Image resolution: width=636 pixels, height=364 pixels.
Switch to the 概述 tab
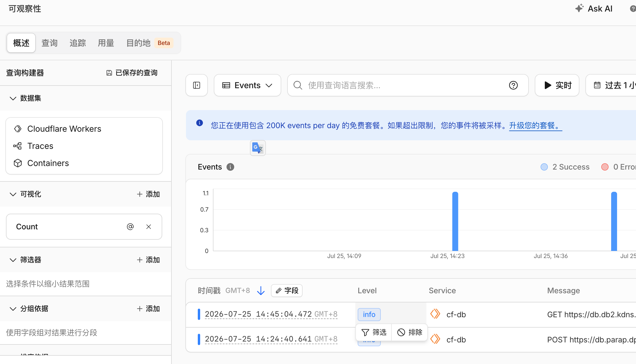21,43
